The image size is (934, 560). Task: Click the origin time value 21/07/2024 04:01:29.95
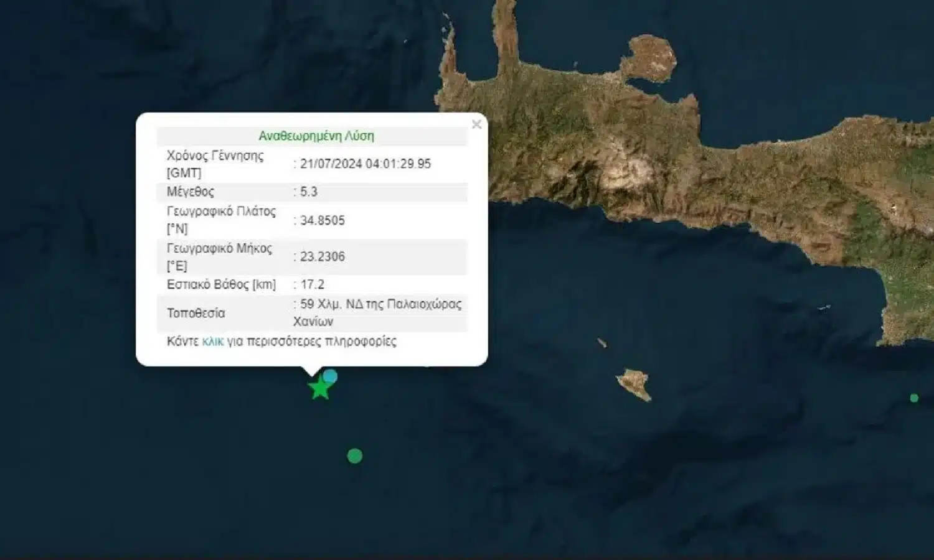tap(366, 164)
